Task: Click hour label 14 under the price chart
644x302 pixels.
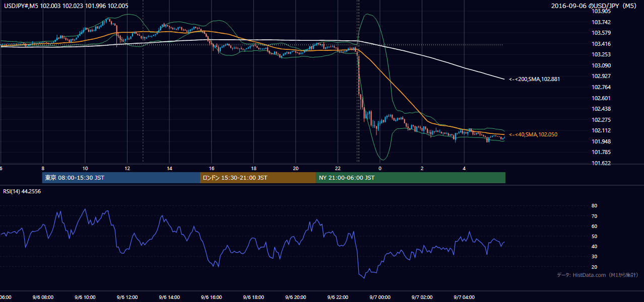Action: (169, 168)
